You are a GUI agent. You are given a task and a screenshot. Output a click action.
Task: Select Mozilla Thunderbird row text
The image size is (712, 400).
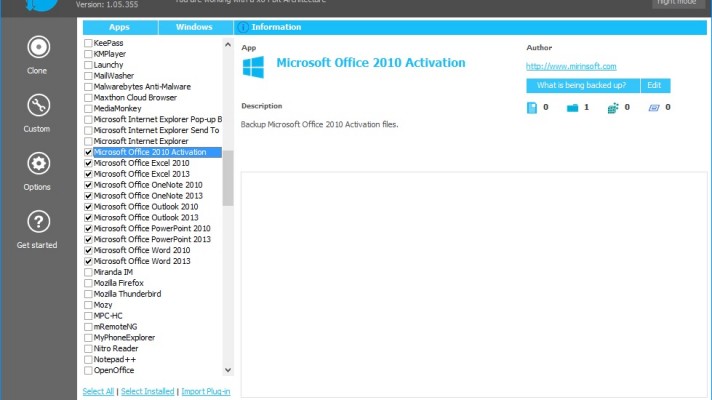tap(127, 294)
